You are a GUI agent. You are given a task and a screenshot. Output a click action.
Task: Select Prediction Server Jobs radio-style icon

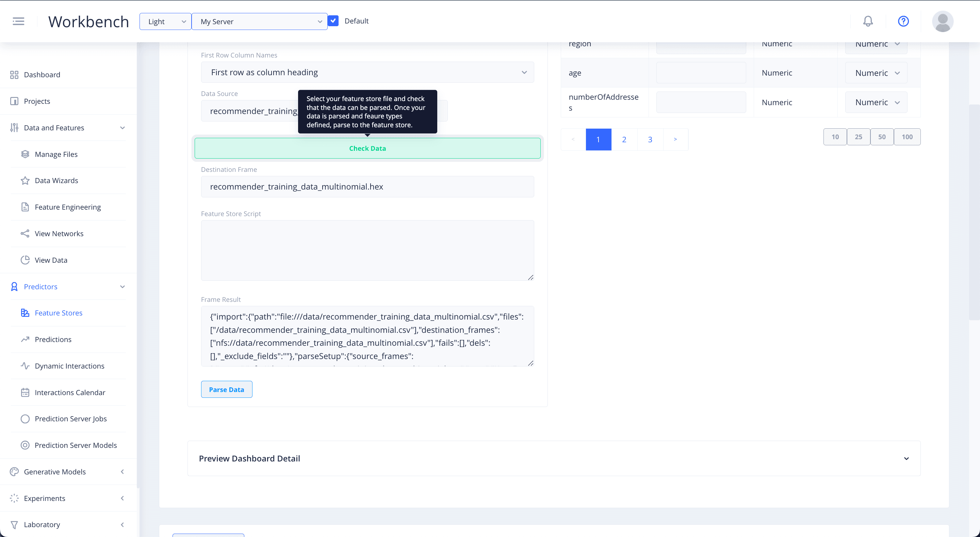pyautogui.click(x=25, y=419)
